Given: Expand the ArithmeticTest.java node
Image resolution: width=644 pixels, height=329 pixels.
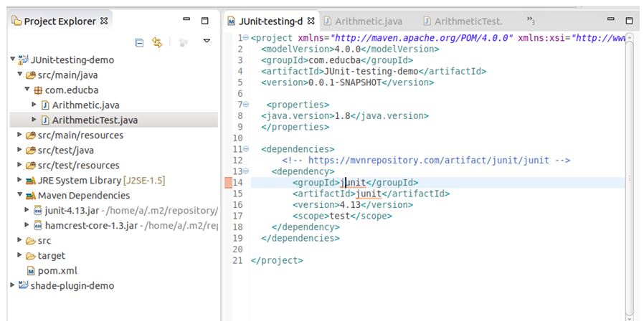Looking at the screenshot, I should 34,120.
